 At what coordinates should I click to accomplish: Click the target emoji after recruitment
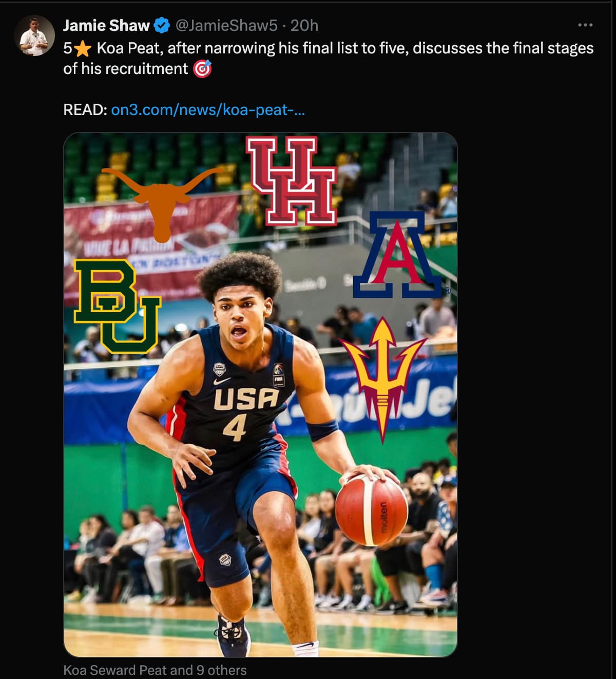[202, 69]
